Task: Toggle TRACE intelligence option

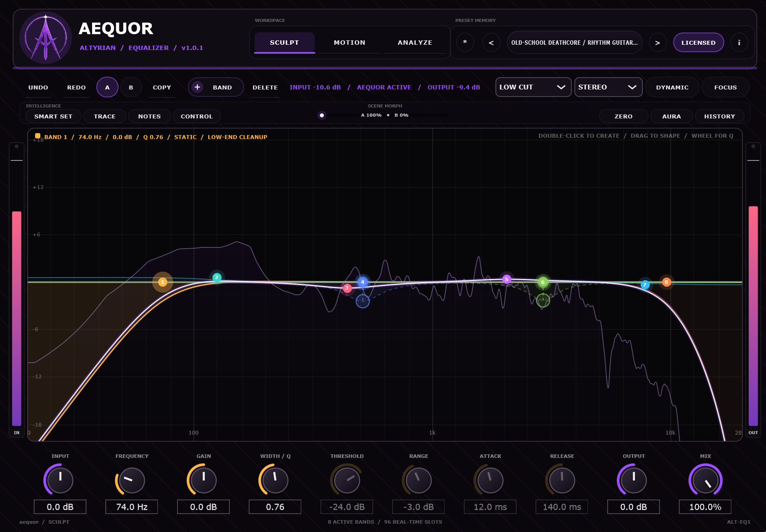Action: pos(105,116)
